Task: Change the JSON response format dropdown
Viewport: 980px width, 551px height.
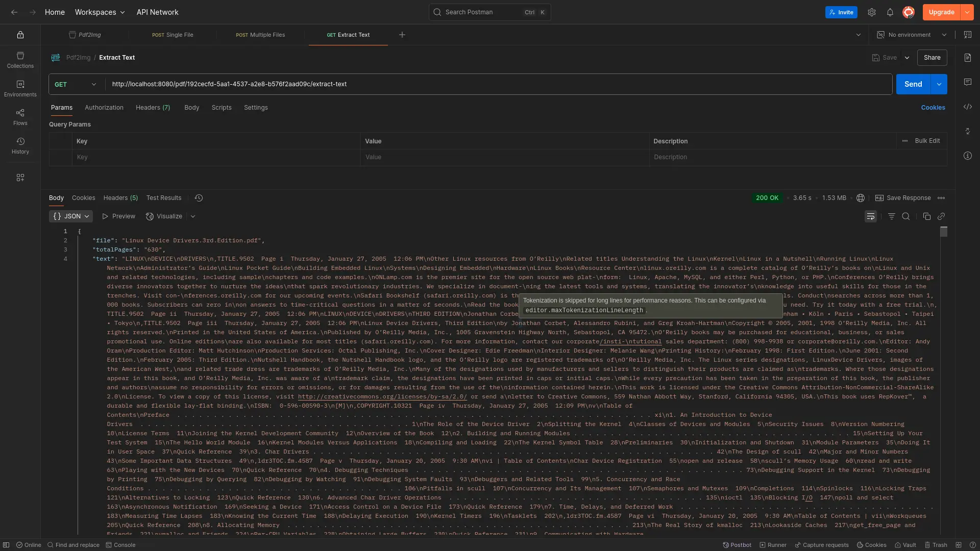Action: pos(71,216)
